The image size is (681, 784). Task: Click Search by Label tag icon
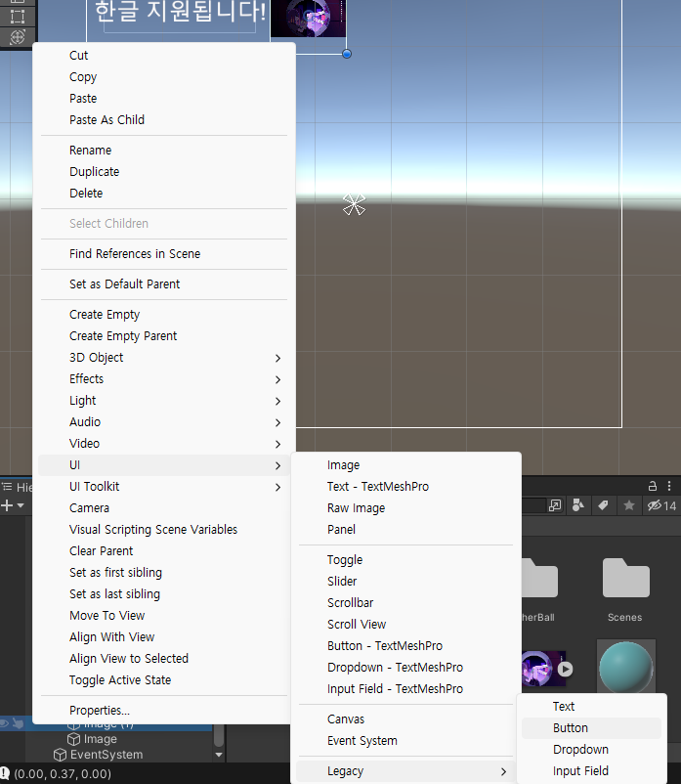(603, 505)
